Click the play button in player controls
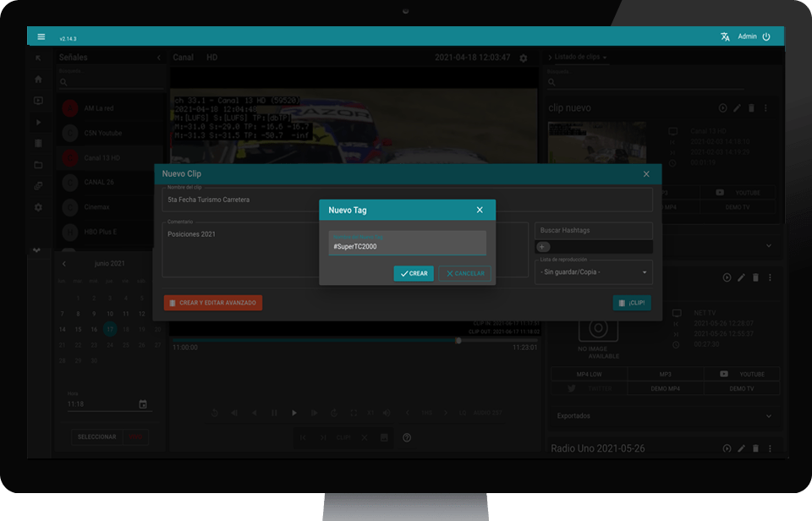 [x=294, y=413]
